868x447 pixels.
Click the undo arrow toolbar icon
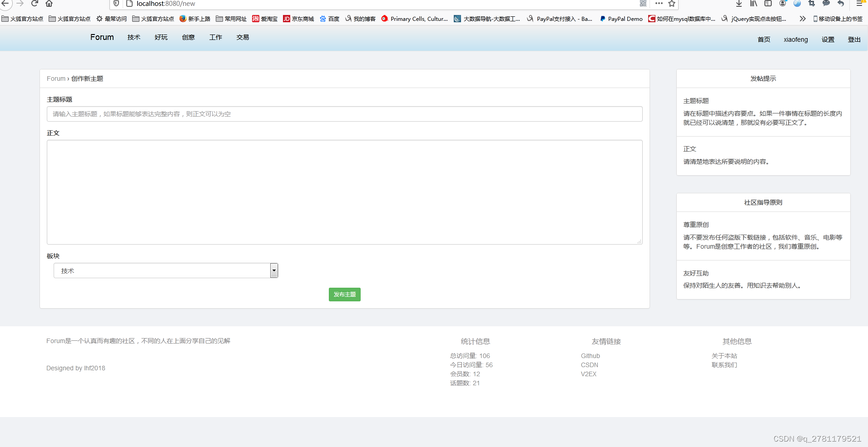841,4
